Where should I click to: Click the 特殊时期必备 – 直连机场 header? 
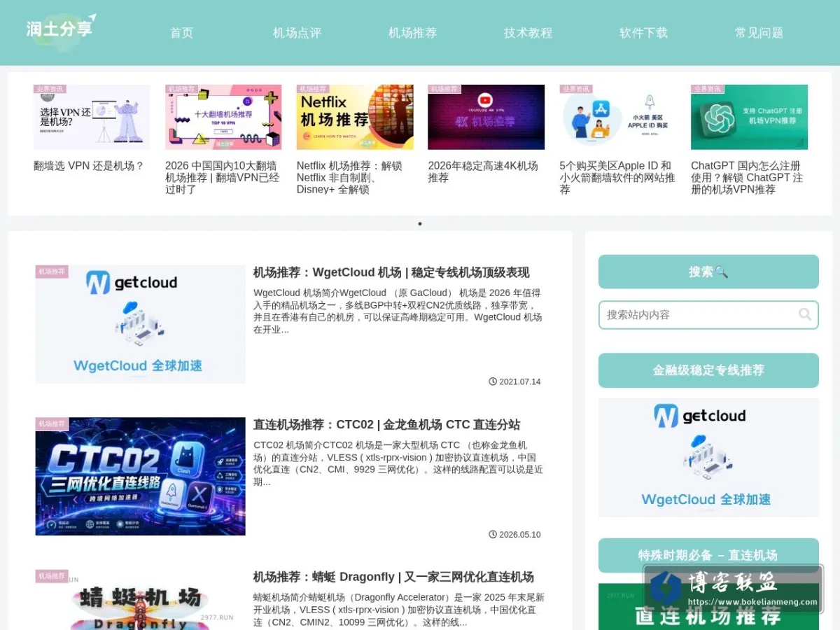tap(708, 555)
